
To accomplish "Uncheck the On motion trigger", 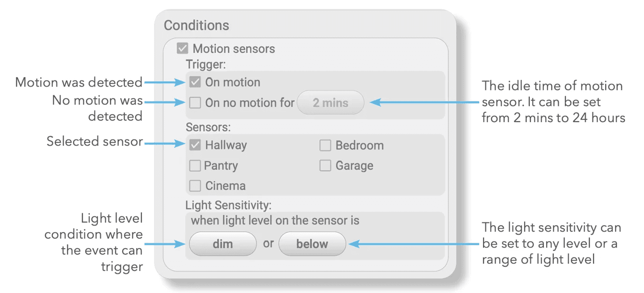I will coord(195,82).
